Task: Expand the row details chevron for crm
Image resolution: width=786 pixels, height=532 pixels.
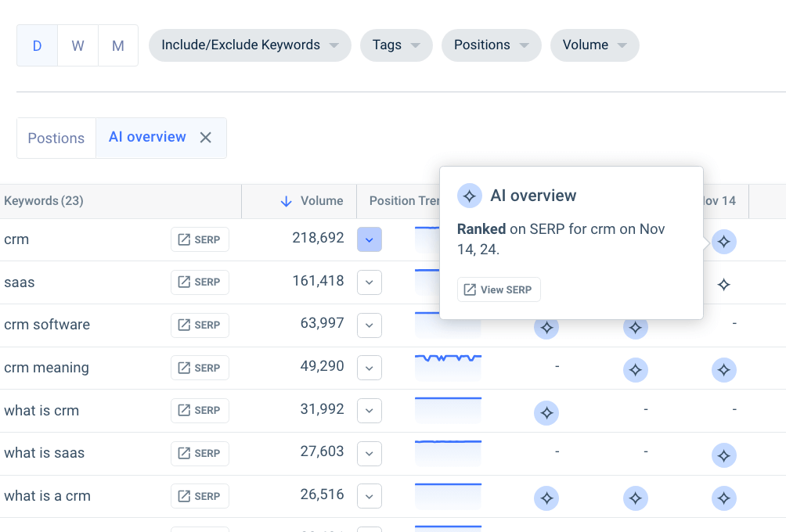Action: click(x=369, y=239)
